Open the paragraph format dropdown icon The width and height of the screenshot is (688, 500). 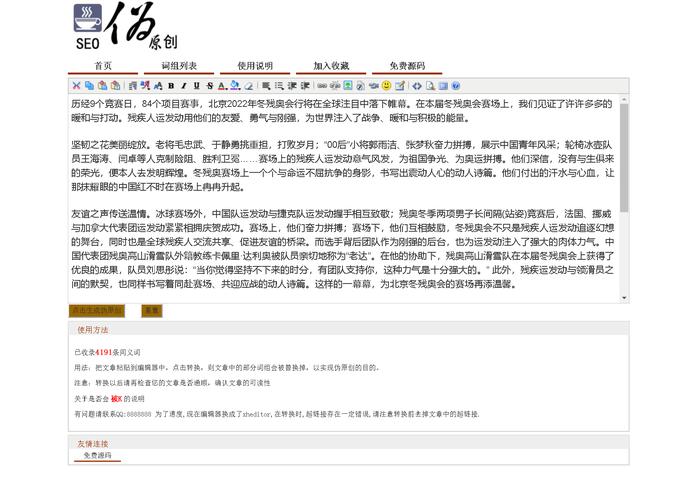[132, 86]
